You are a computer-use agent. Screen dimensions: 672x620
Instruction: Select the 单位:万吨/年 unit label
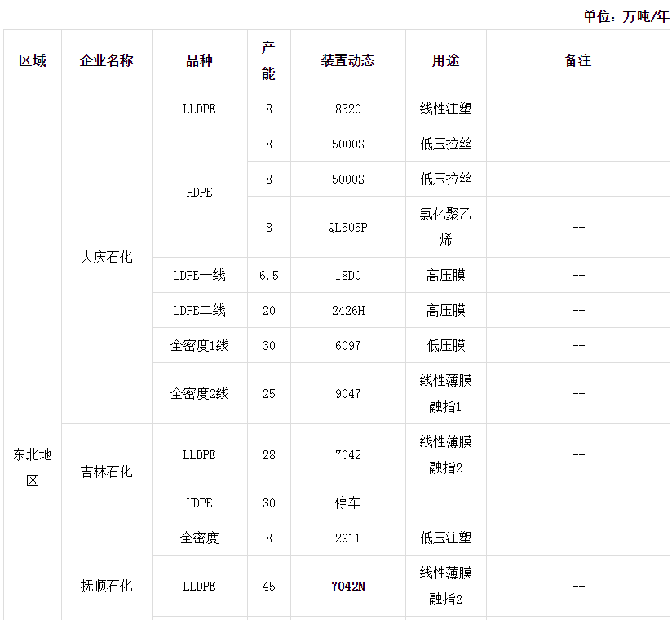(x=626, y=16)
